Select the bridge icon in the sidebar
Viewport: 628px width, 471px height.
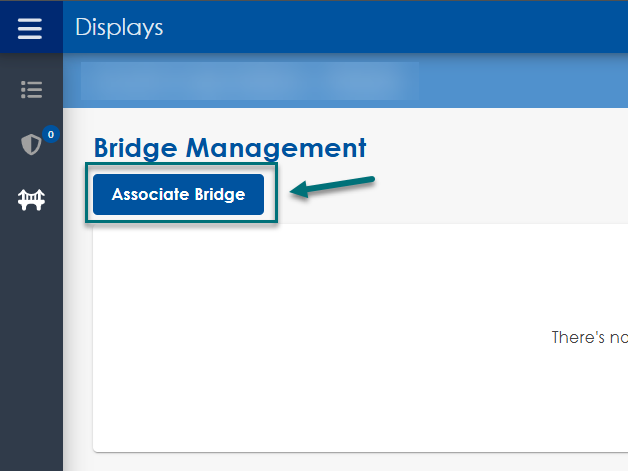pyautogui.click(x=31, y=201)
